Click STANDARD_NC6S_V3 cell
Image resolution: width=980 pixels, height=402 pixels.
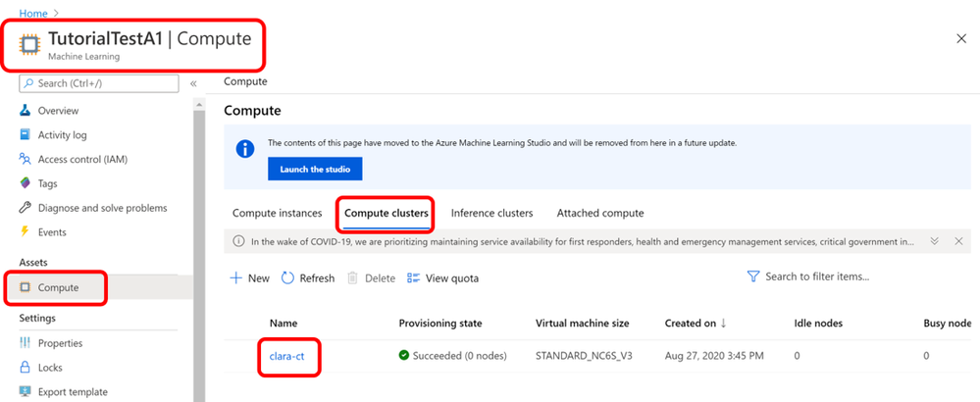point(583,356)
